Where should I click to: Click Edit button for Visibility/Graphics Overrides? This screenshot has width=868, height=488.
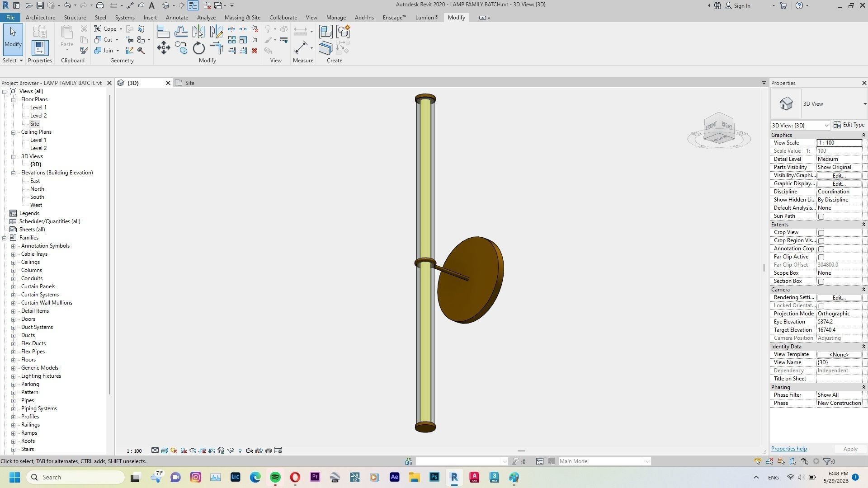click(839, 176)
